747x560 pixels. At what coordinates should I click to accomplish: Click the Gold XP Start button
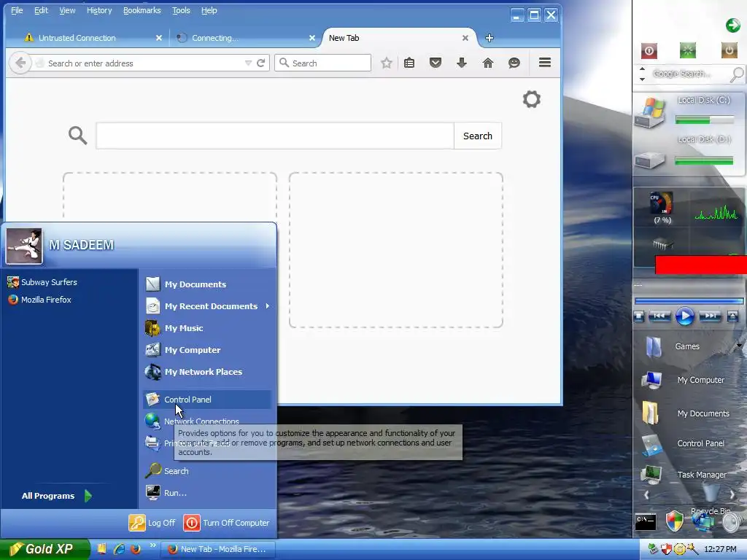coord(44,549)
